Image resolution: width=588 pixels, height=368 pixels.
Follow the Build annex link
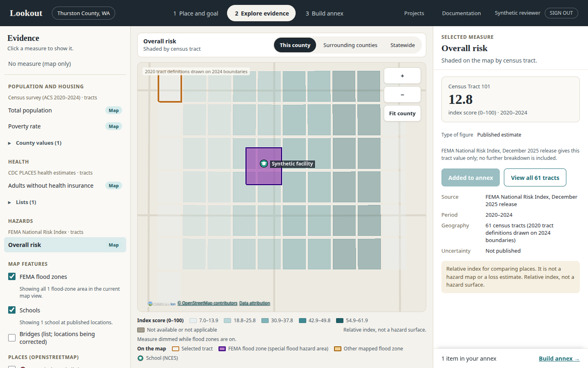(x=559, y=359)
